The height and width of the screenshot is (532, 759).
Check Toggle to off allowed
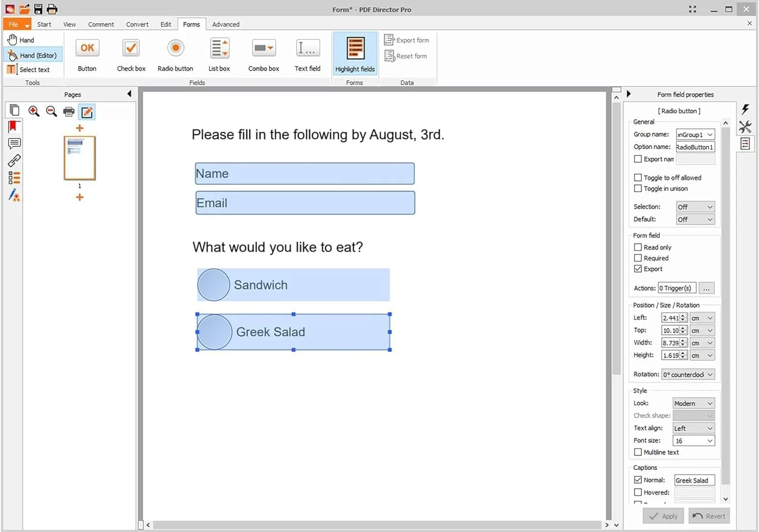(638, 178)
